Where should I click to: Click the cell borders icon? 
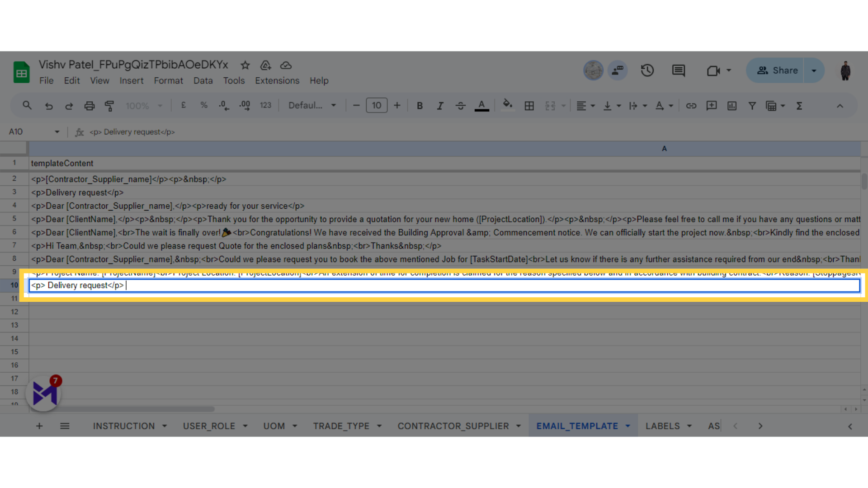tap(529, 105)
